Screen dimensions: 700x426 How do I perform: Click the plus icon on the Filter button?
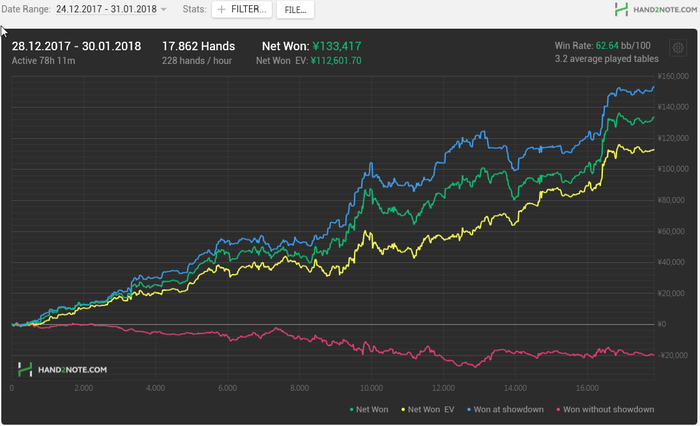click(x=224, y=10)
